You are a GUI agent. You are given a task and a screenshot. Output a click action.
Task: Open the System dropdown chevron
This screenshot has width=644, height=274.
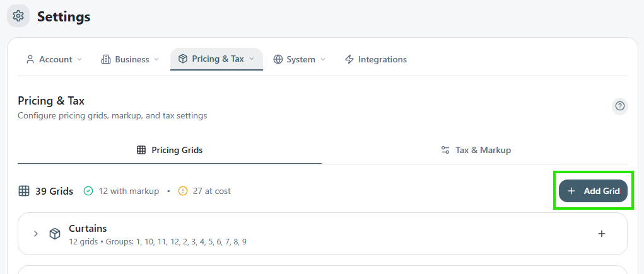[323, 59]
